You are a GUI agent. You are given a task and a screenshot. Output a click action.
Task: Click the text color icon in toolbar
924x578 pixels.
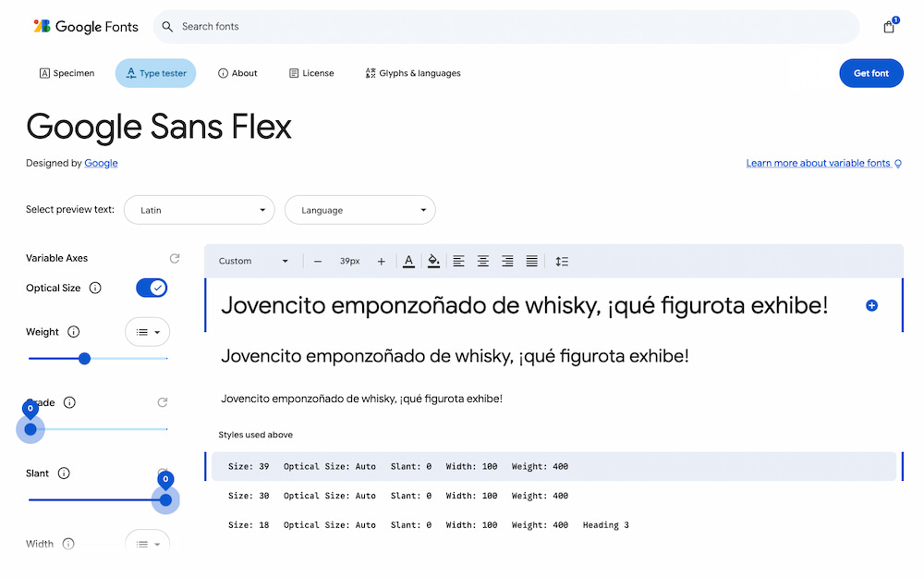click(408, 262)
